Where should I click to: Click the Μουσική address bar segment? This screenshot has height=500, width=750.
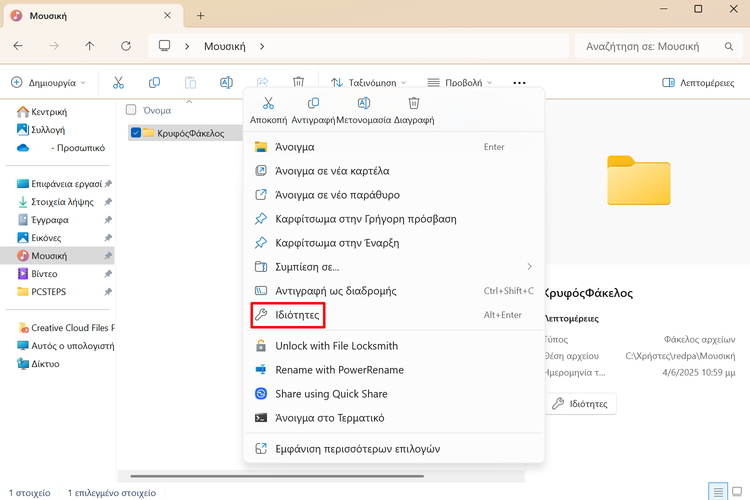[225, 46]
